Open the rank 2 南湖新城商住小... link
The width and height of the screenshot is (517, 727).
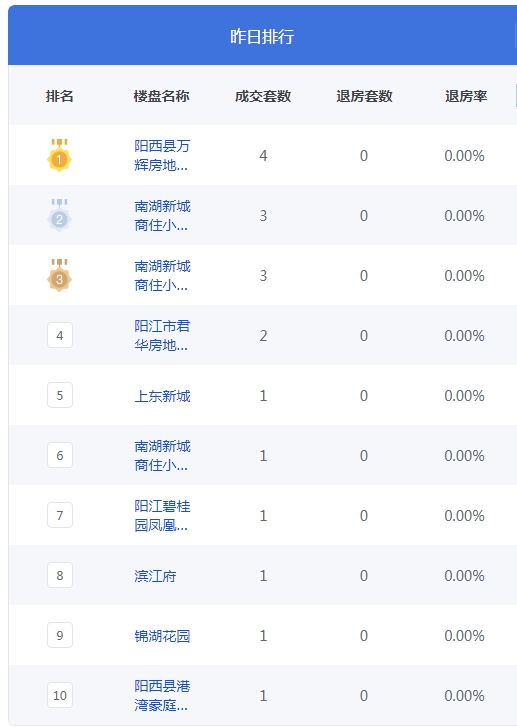pyautogui.click(x=162, y=215)
